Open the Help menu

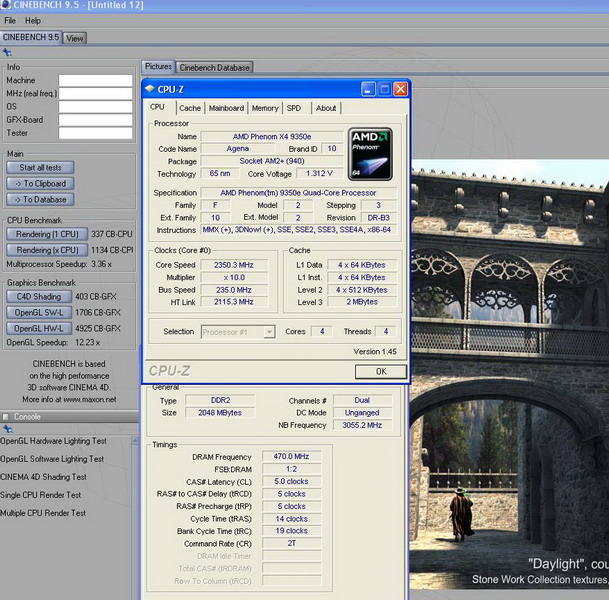(x=33, y=20)
